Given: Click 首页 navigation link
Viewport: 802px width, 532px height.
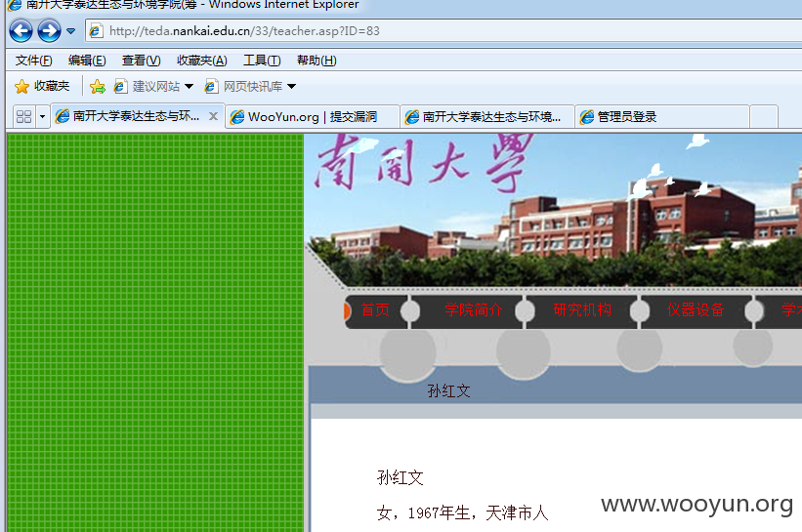Looking at the screenshot, I should pyautogui.click(x=375, y=309).
